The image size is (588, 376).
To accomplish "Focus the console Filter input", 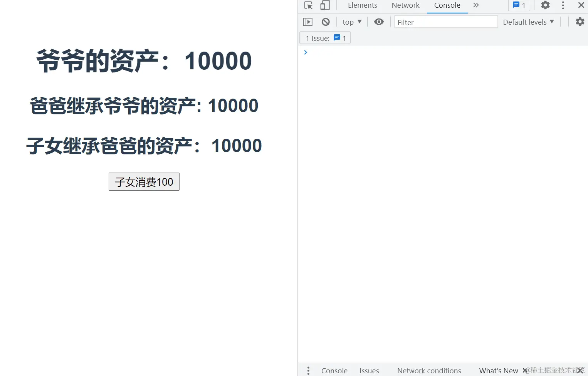I will [x=446, y=22].
